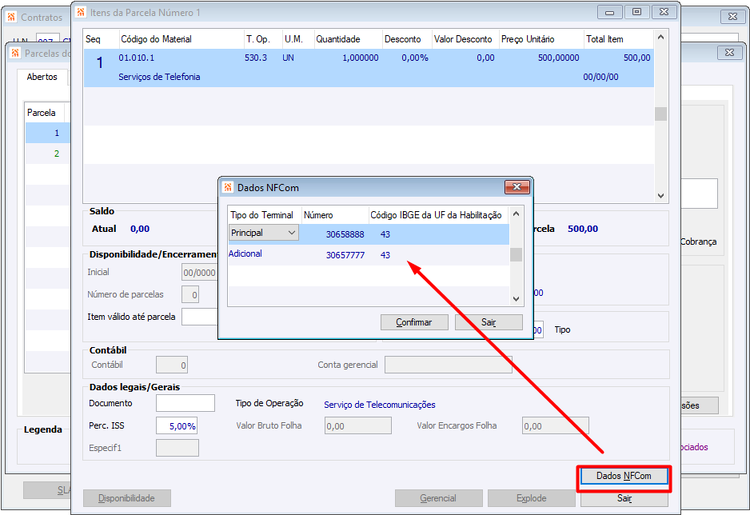This screenshot has height=515, width=750.
Task: Click the Dados NFCom title icon
Action: coord(228,187)
